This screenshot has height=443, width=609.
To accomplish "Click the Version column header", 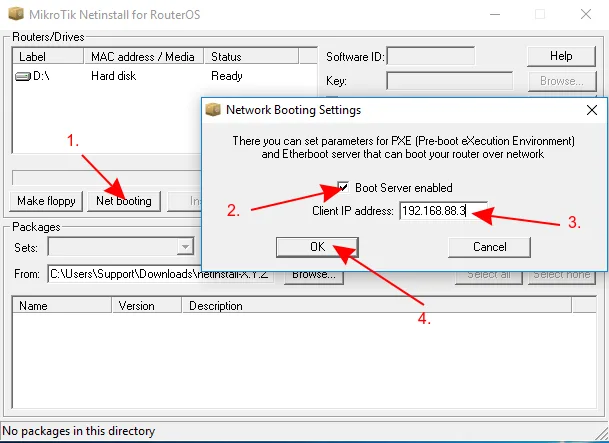I will (x=148, y=306).
